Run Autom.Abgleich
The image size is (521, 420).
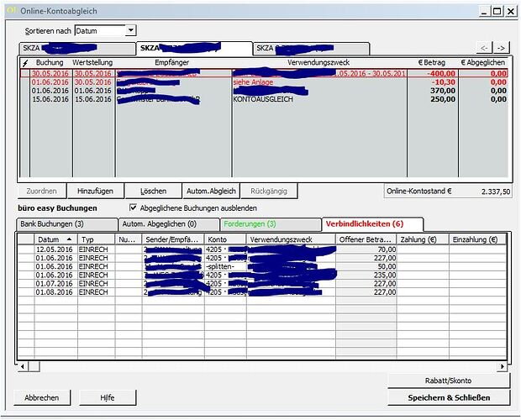(211, 191)
